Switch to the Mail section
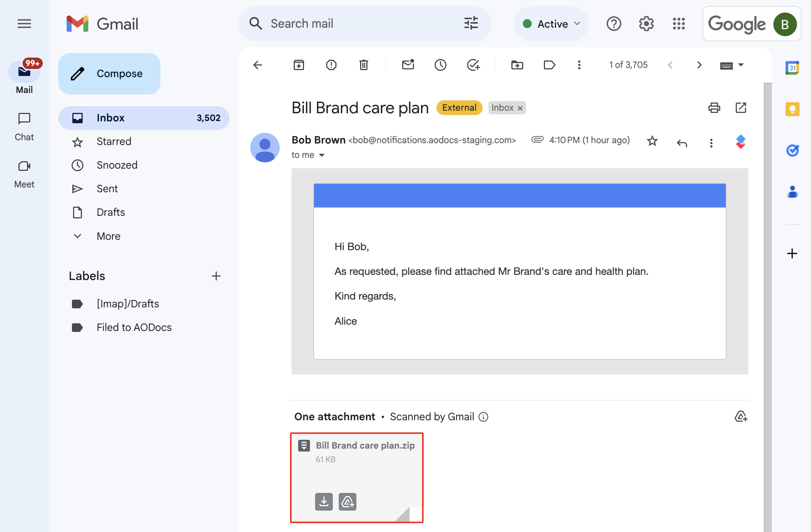This screenshot has width=811, height=532. point(24,77)
